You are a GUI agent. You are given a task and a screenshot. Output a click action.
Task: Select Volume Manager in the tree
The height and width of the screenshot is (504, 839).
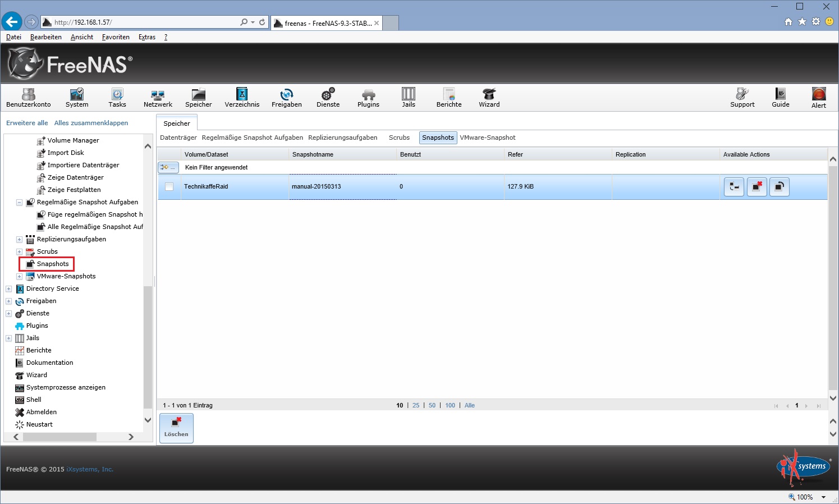point(73,140)
